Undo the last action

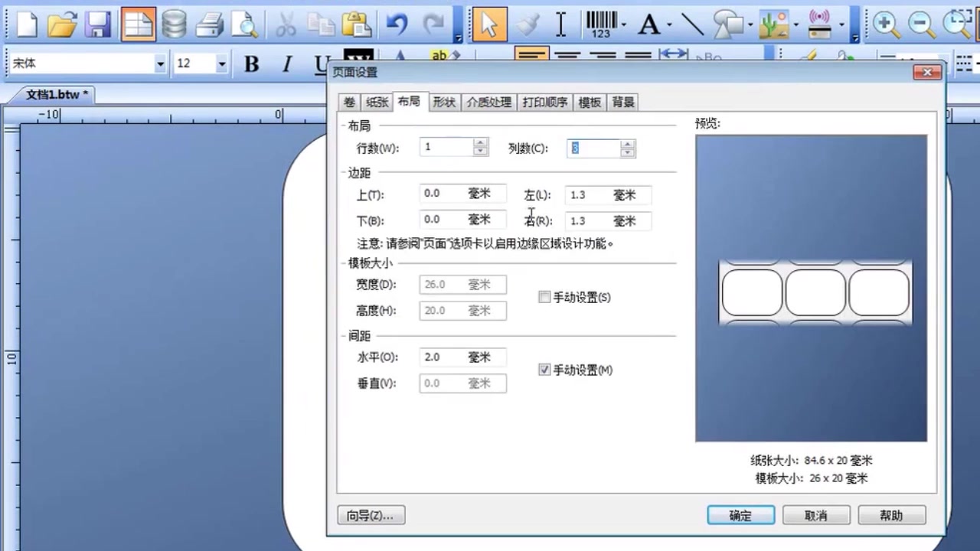pyautogui.click(x=397, y=24)
